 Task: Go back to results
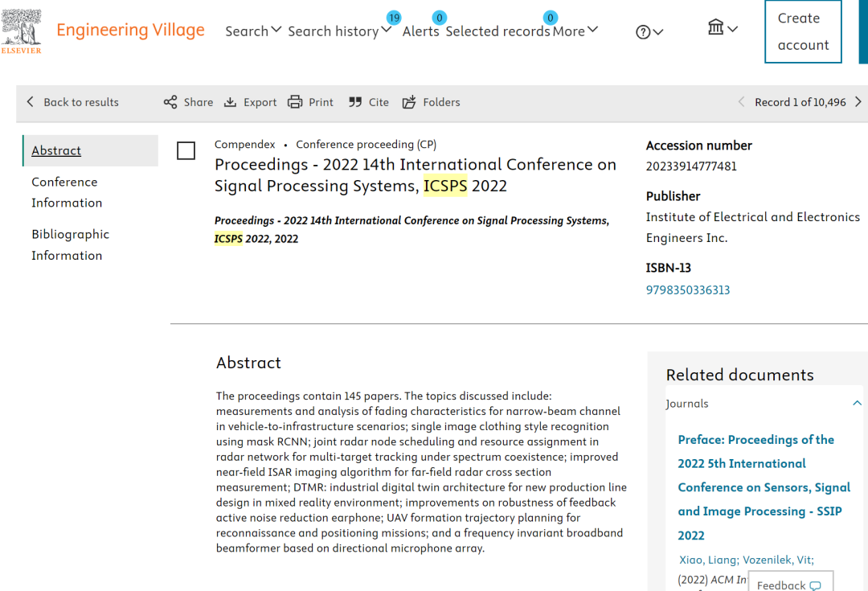coord(72,102)
